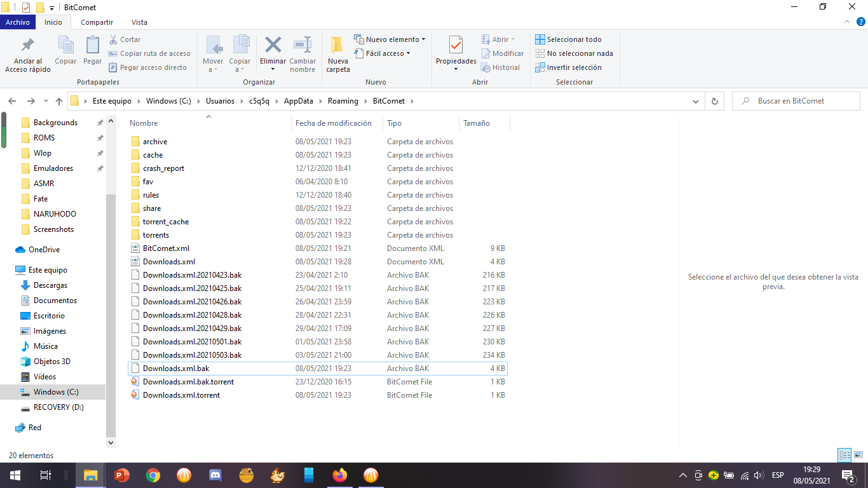Create a Nueva carpeta
Viewport: 868px width, 488px height.
[337, 55]
